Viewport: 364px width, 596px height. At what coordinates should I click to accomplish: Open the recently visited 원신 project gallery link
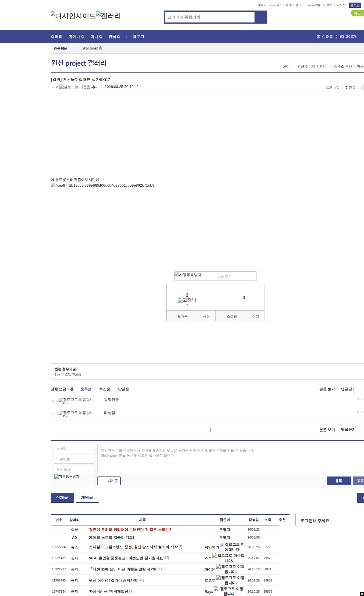point(92,48)
